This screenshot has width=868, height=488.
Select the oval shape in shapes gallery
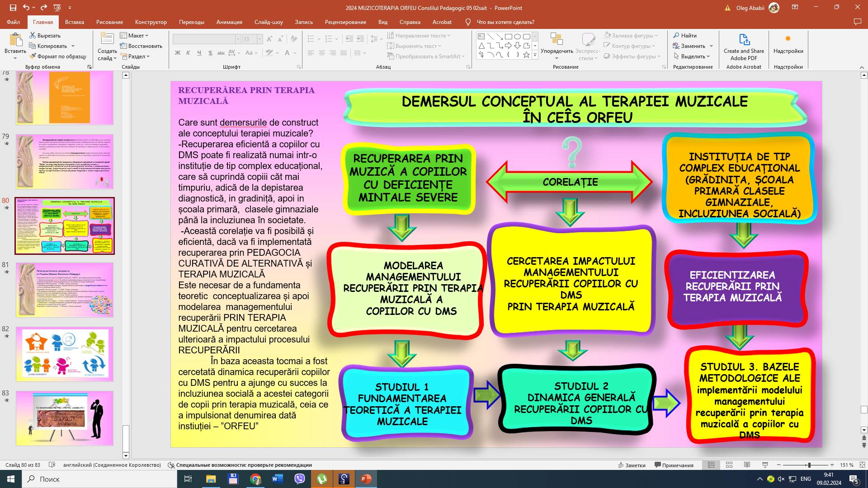tap(517, 37)
